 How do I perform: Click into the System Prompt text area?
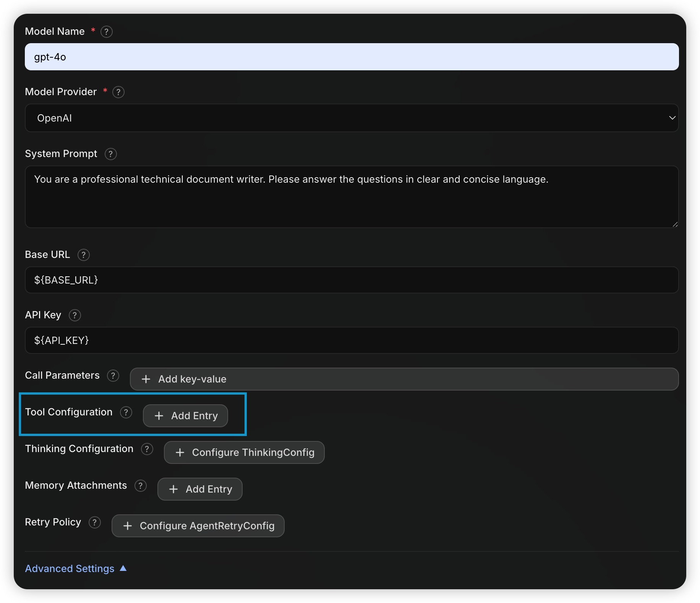click(x=352, y=197)
